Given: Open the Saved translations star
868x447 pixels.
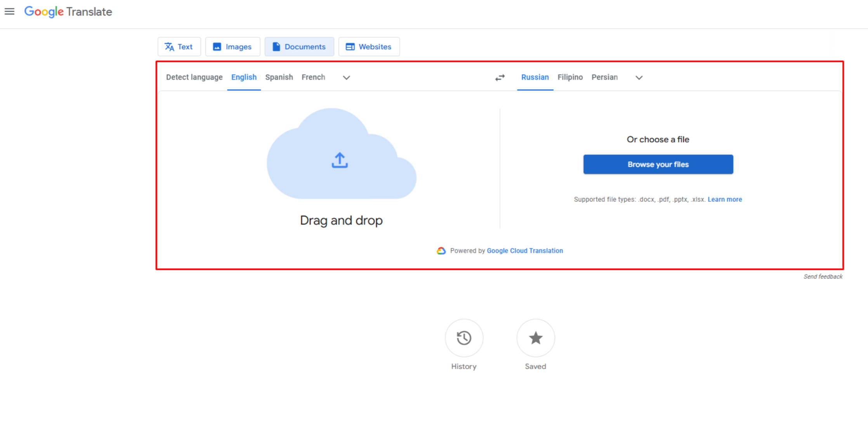Looking at the screenshot, I should (535, 338).
